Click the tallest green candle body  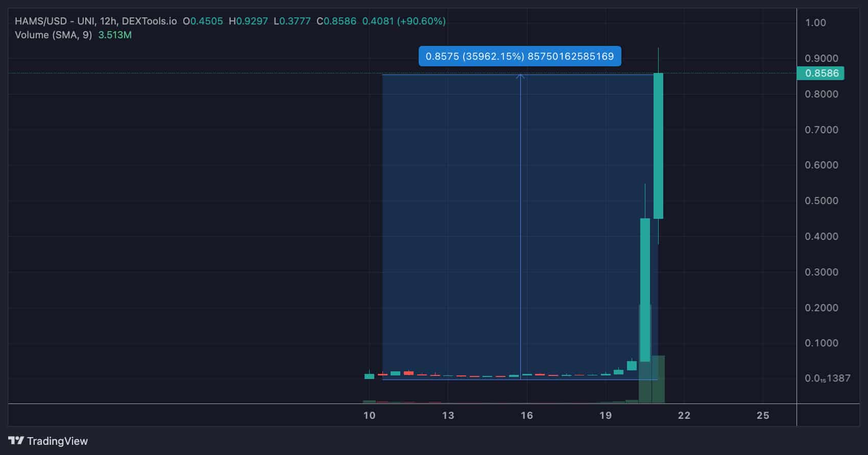tap(658, 146)
